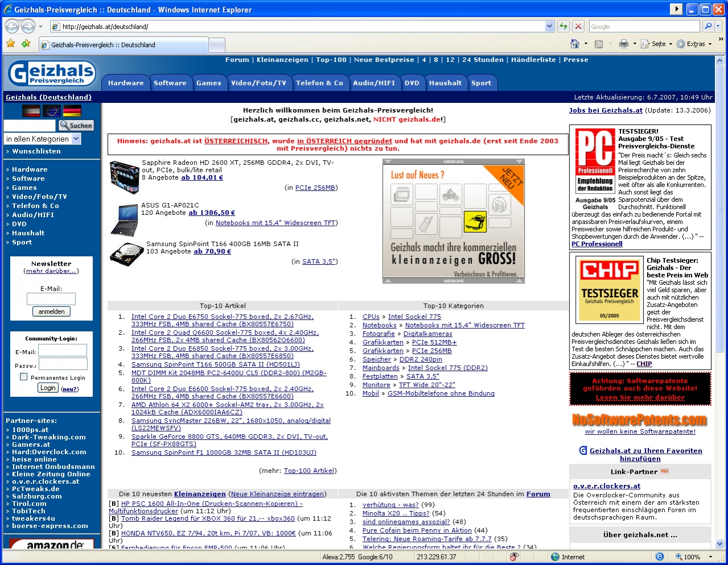Click the Community Login button
Screen dimensions: 728x565
(48, 388)
